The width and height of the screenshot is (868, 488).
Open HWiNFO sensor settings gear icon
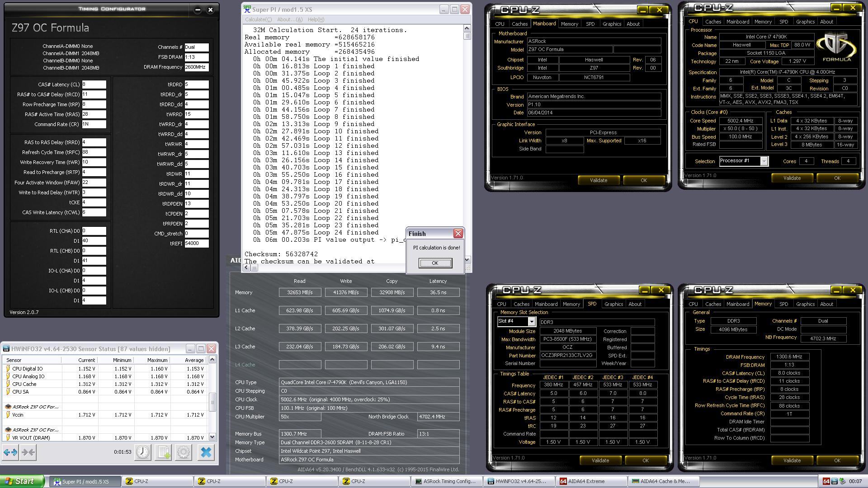coord(184,452)
